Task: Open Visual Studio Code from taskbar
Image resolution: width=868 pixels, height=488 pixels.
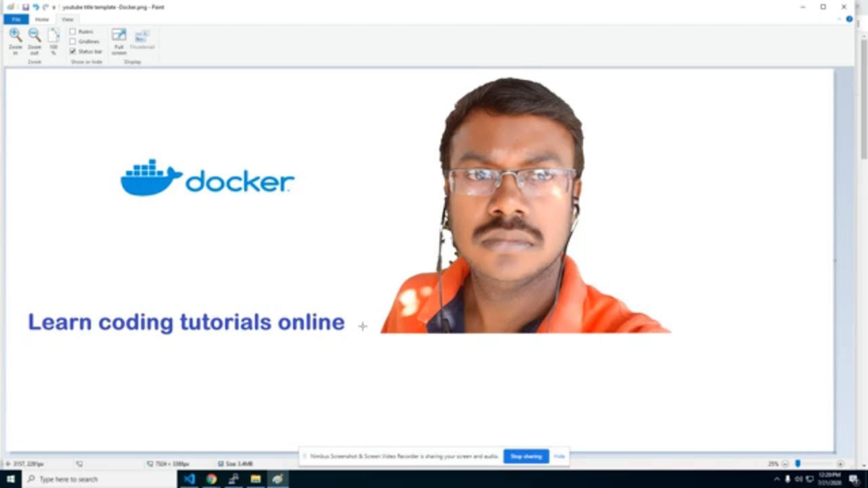Action: click(x=189, y=479)
